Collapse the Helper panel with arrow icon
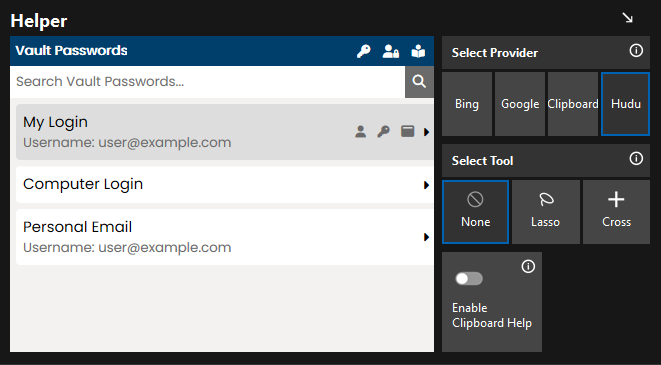The width and height of the screenshot is (661, 365). coord(627,18)
